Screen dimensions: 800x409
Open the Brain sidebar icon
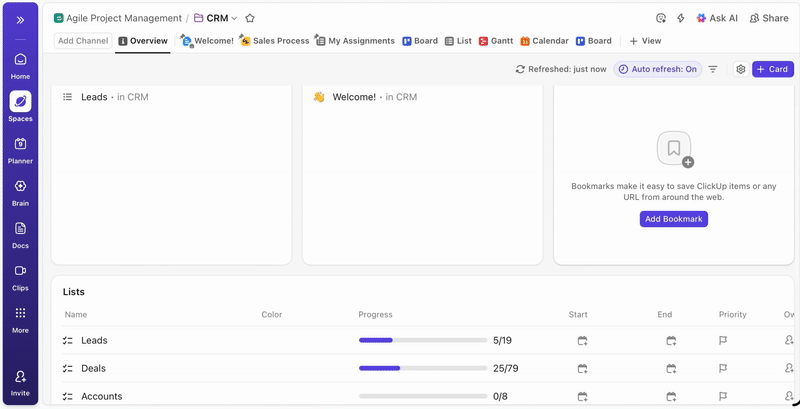coord(20,191)
